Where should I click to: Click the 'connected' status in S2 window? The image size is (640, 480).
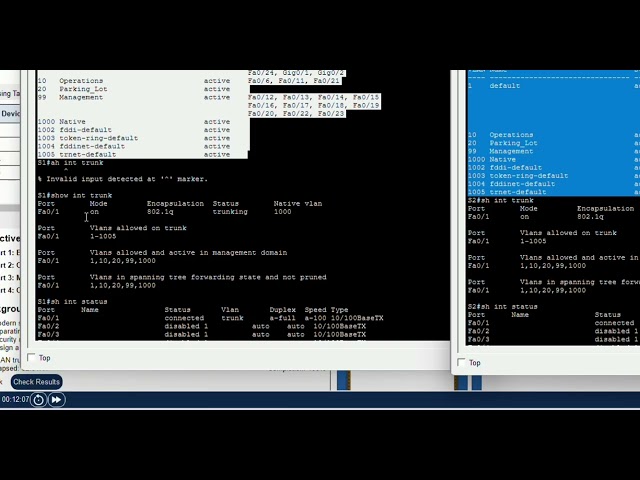[614, 323]
